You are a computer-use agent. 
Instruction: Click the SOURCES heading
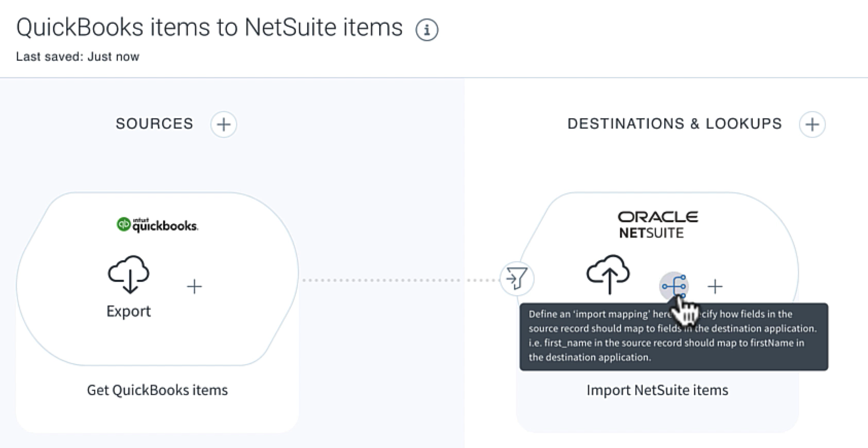[x=154, y=124]
